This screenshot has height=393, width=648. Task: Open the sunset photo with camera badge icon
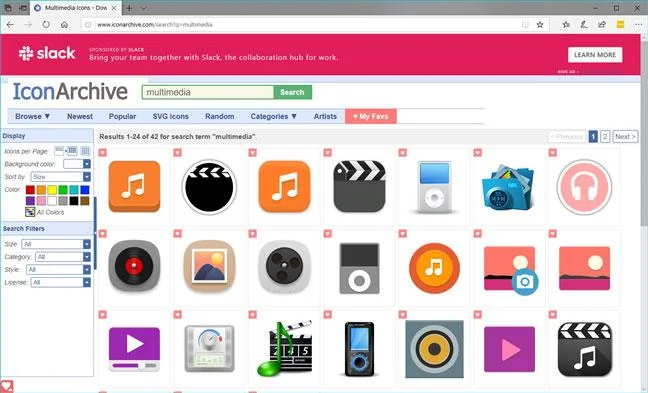pos(511,270)
